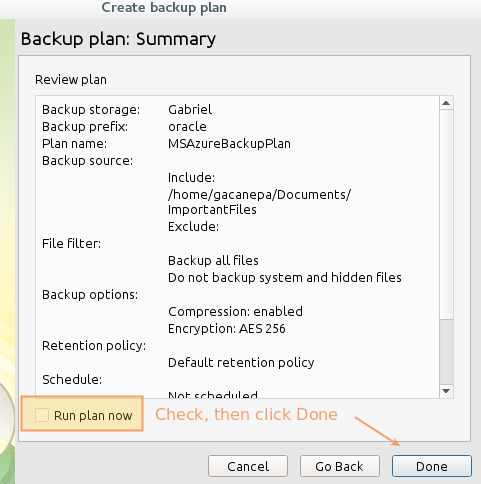
Task: Click the 'oracle' backup prefix value
Action: click(x=187, y=127)
